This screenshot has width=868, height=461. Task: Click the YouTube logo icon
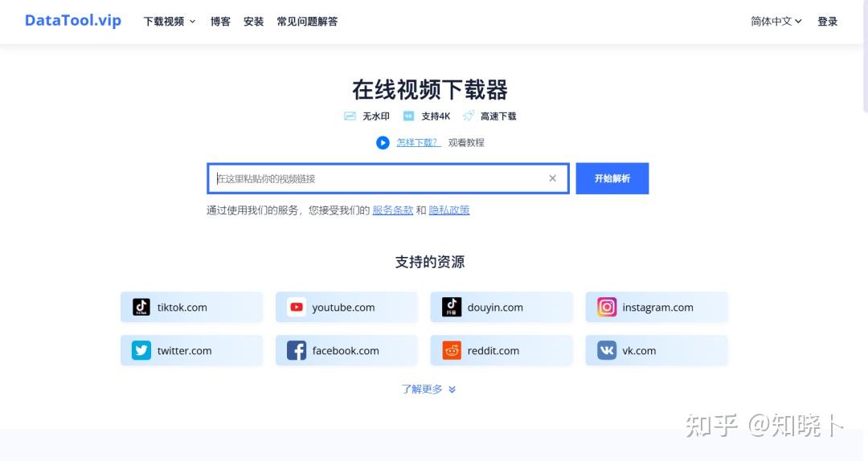pyautogui.click(x=297, y=307)
